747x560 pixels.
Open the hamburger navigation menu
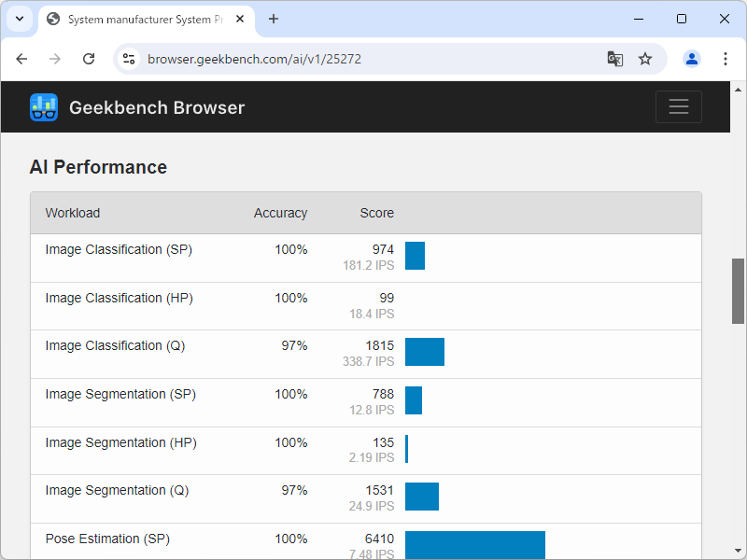[x=678, y=107]
